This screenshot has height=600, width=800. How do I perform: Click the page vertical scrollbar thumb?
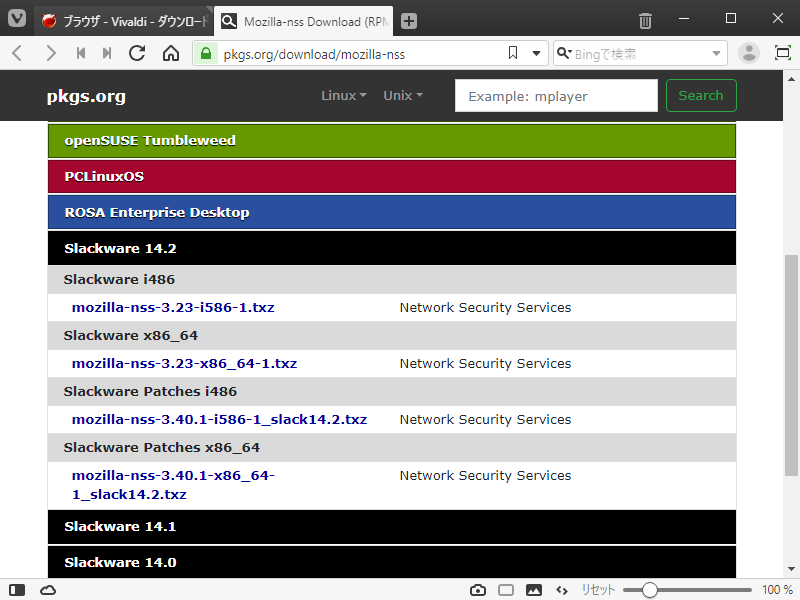click(x=791, y=365)
